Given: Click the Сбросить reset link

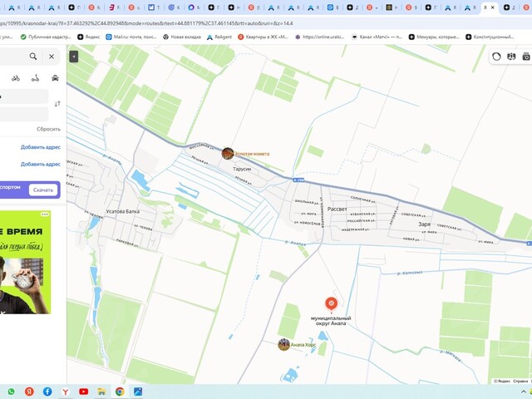Looking at the screenshot, I should coord(48,129).
